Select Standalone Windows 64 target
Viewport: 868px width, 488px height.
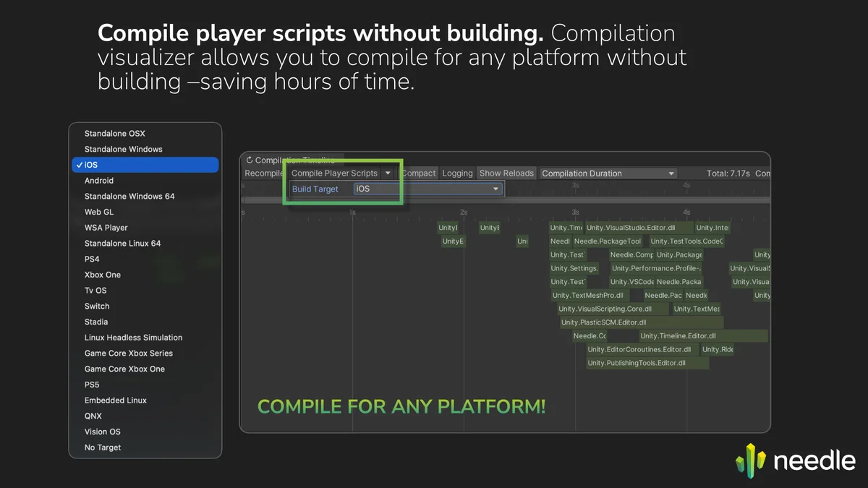[x=129, y=197]
